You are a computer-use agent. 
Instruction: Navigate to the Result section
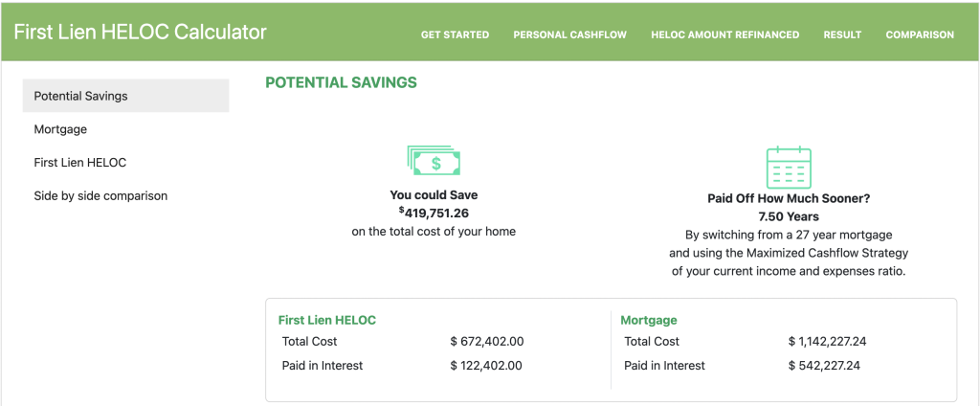[842, 34]
